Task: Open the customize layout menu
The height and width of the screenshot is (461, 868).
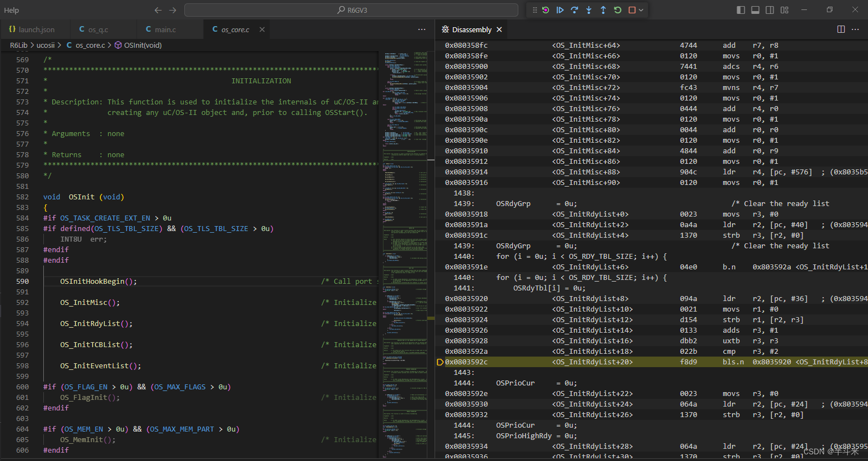Action: point(784,10)
